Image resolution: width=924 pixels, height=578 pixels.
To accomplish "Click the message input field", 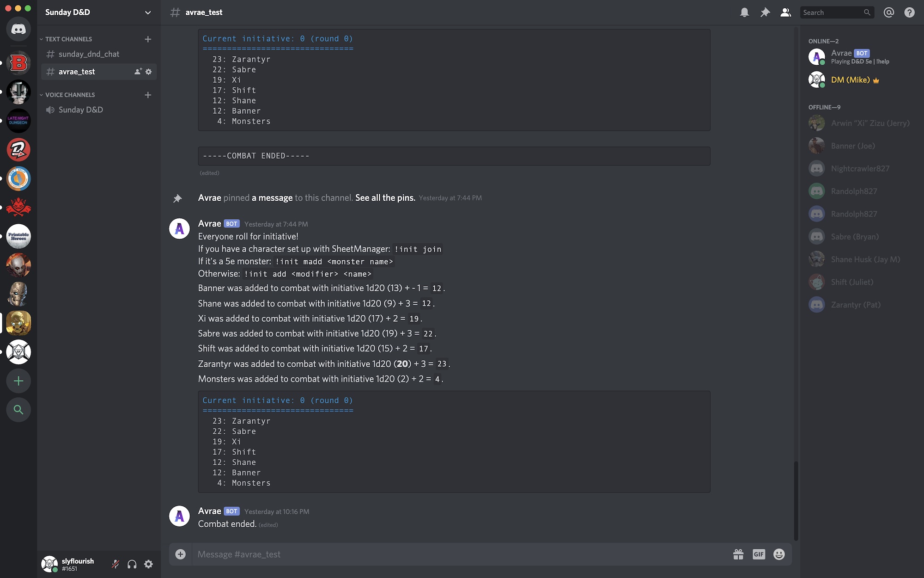I will click(462, 554).
